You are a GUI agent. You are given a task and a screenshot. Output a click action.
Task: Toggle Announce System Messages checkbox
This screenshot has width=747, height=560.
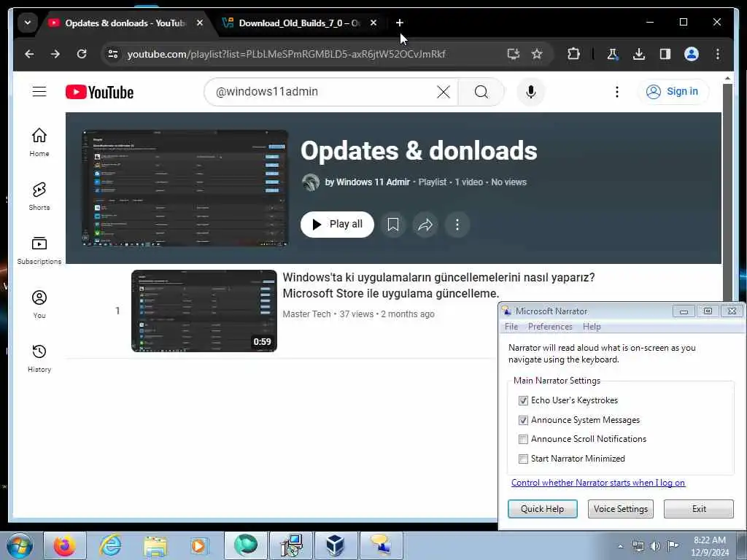click(523, 420)
